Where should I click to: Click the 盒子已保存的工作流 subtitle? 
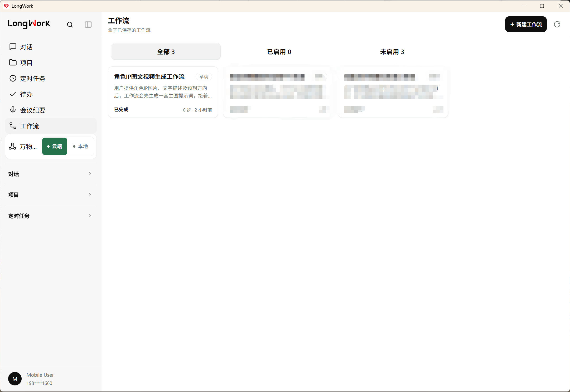(x=129, y=30)
